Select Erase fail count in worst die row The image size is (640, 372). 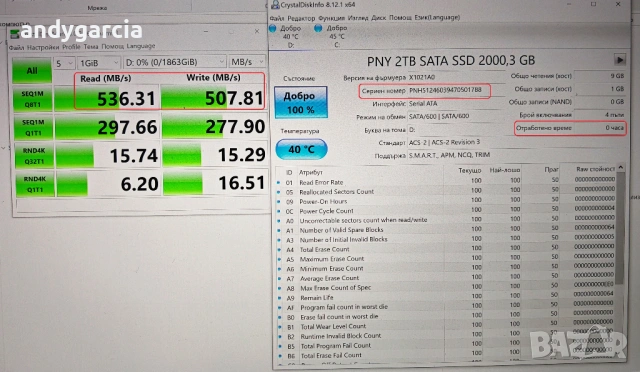(446, 317)
